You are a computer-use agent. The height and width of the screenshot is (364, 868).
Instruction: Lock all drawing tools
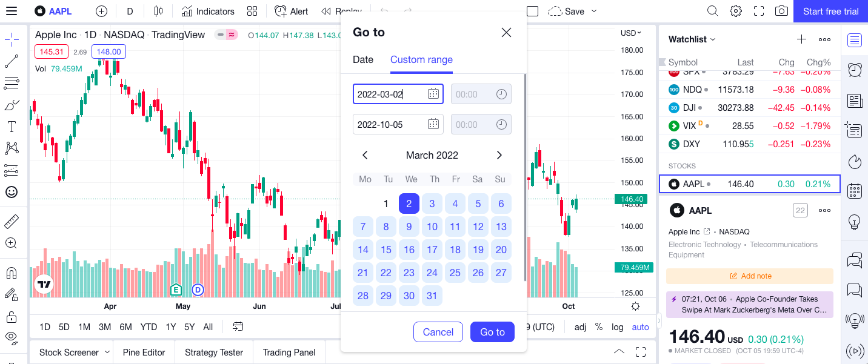pyautogui.click(x=11, y=316)
